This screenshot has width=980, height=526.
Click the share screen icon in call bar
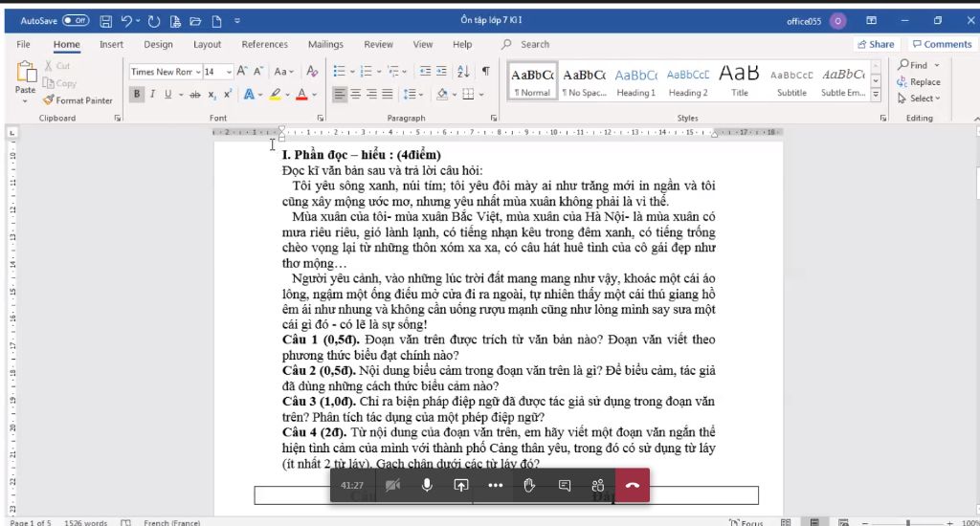[461, 486]
